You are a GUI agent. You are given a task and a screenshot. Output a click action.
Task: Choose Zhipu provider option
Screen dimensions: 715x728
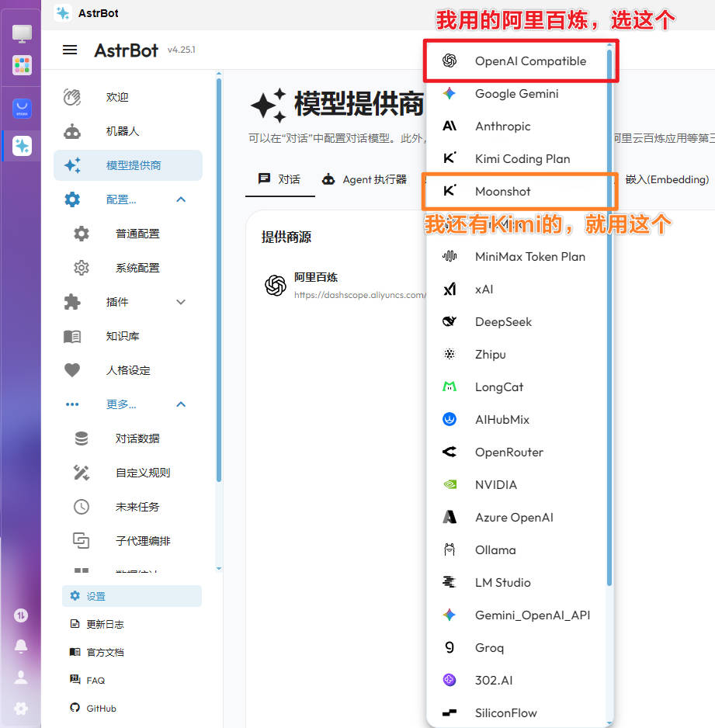pyautogui.click(x=516, y=354)
